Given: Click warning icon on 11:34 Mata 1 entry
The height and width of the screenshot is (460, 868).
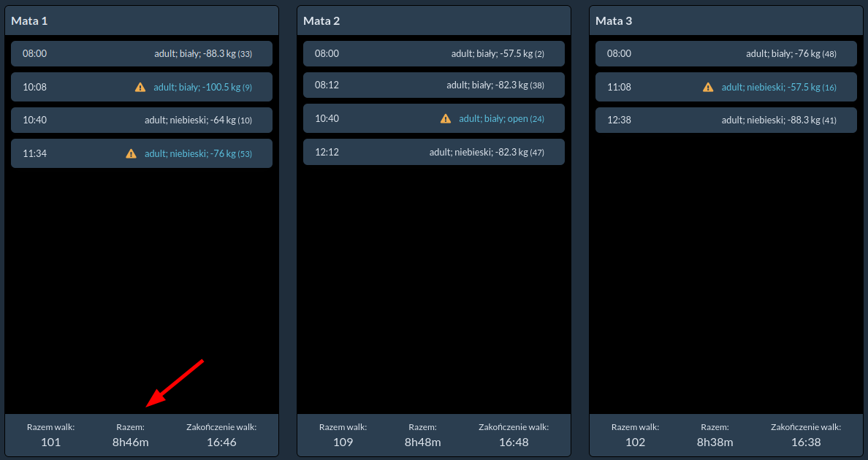Looking at the screenshot, I should (132, 153).
